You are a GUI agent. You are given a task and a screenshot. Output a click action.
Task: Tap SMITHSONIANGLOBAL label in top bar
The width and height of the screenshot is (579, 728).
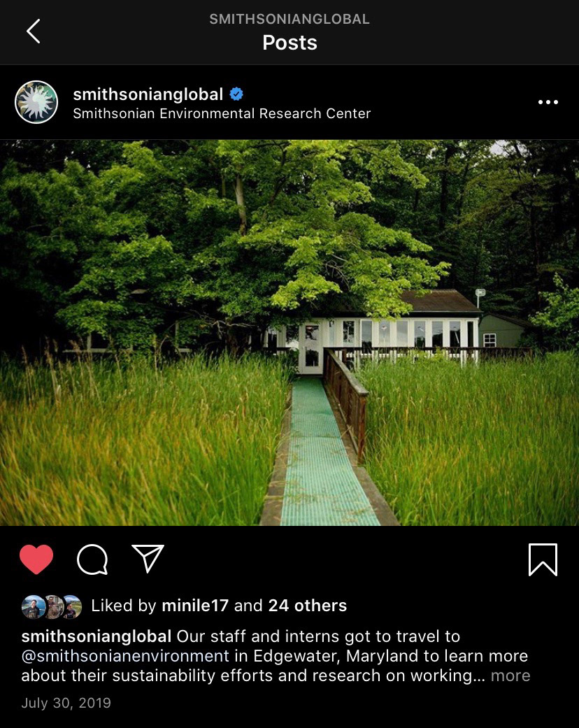coord(289,19)
